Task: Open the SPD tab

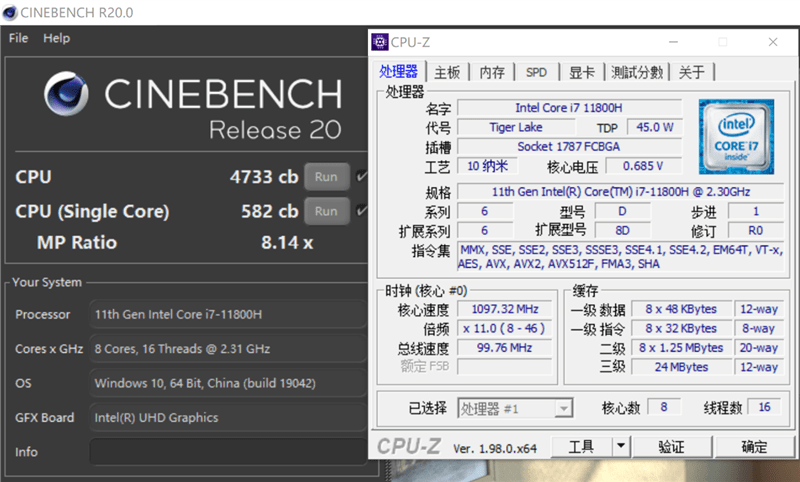Action: [x=536, y=72]
